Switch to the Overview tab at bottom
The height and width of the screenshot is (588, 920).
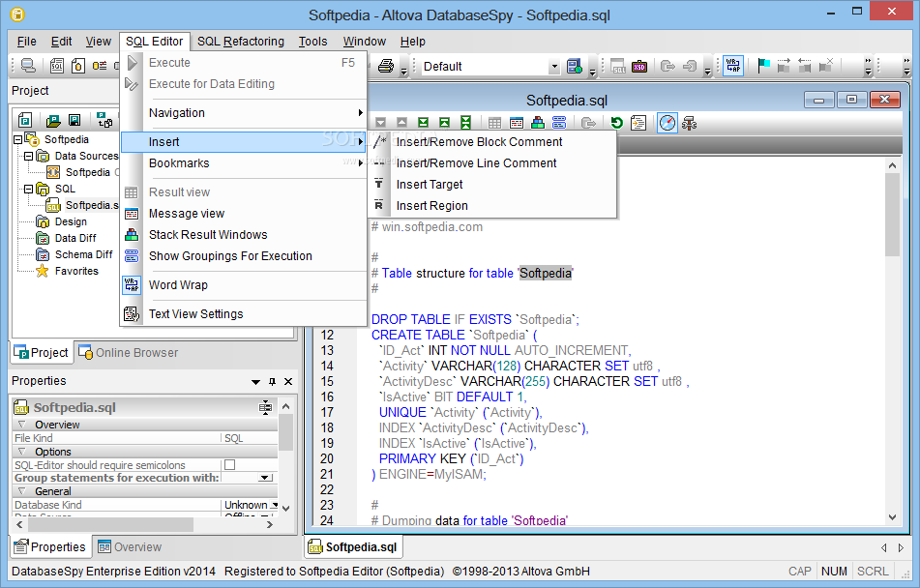[129, 547]
